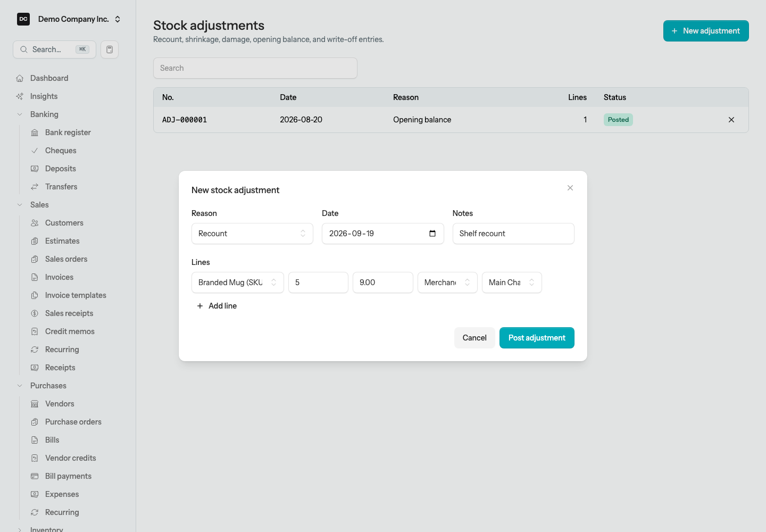Add line to the adjustment

pos(217,306)
